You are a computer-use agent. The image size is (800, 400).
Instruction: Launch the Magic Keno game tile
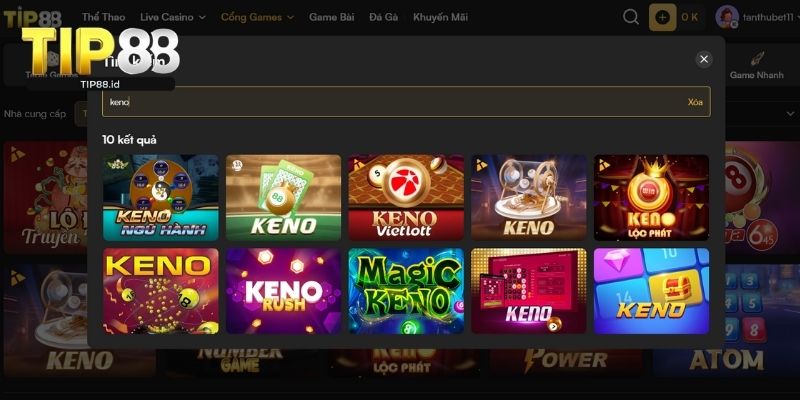406,291
